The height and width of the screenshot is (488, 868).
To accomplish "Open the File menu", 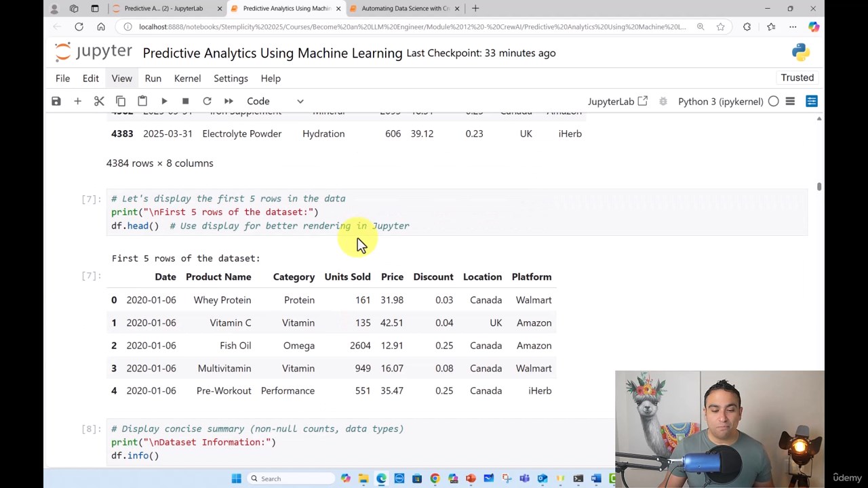I will click(x=62, y=78).
